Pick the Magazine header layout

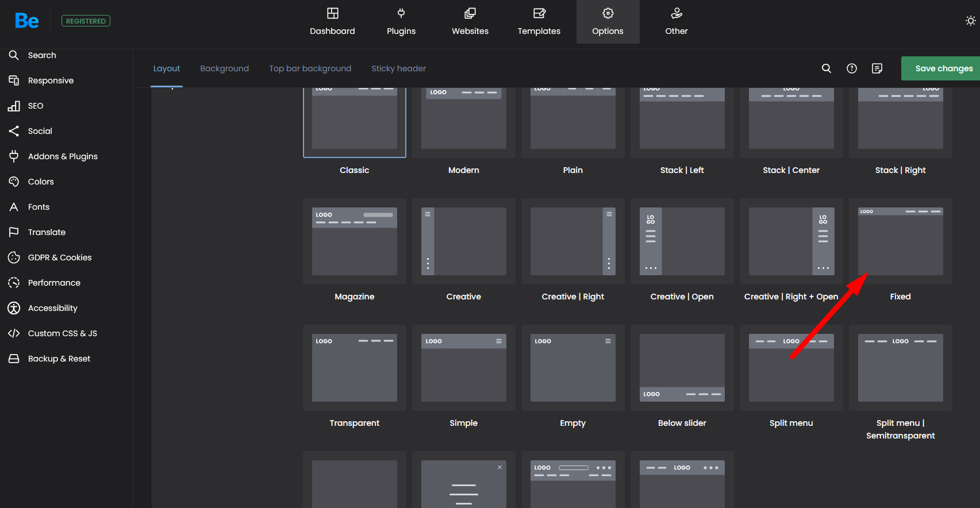point(355,241)
